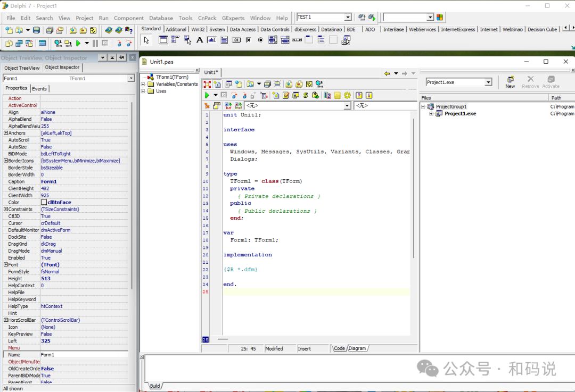
Task: Select the MainMenu component icon
Action: point(175,40)
